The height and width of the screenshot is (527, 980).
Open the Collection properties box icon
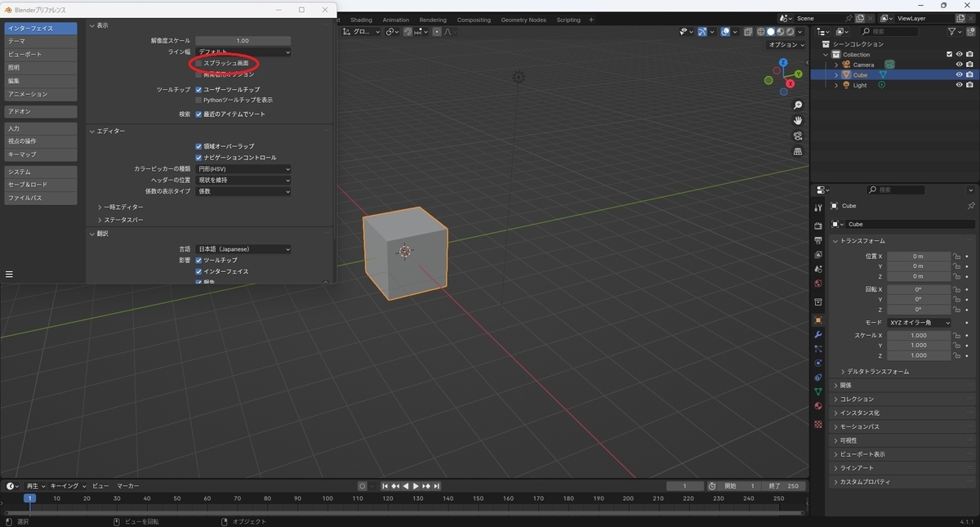click(818, 302)
